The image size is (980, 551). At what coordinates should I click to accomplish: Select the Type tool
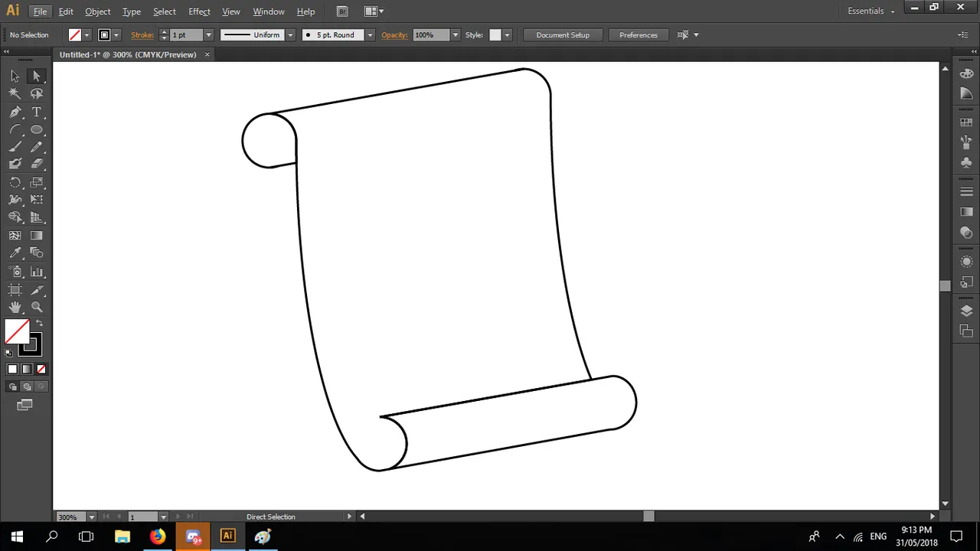(36, 112)
